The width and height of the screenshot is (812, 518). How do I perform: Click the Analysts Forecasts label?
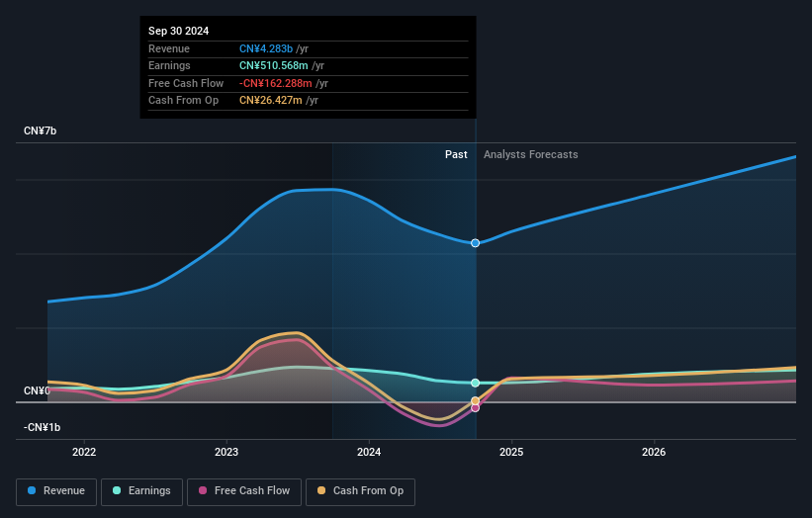[531, 155]
